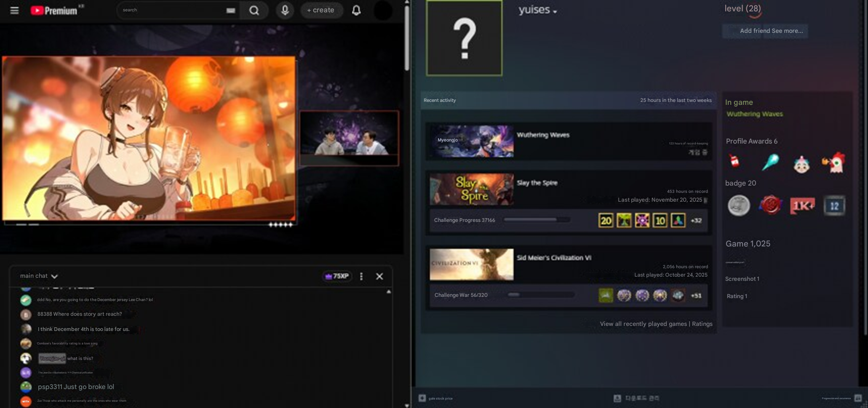868x408 pixels.
Task: Open the YouTube hamburger menu
Action: click(14, 10)
